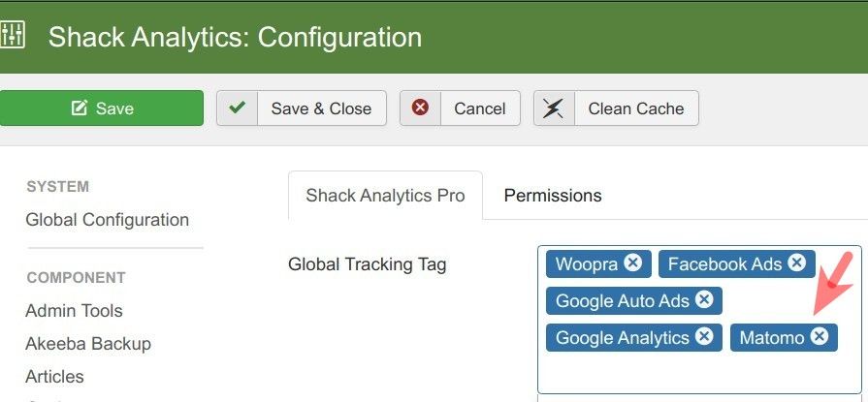Open Articles component settings
Viewport: 868px width, 402px height.
55,377
